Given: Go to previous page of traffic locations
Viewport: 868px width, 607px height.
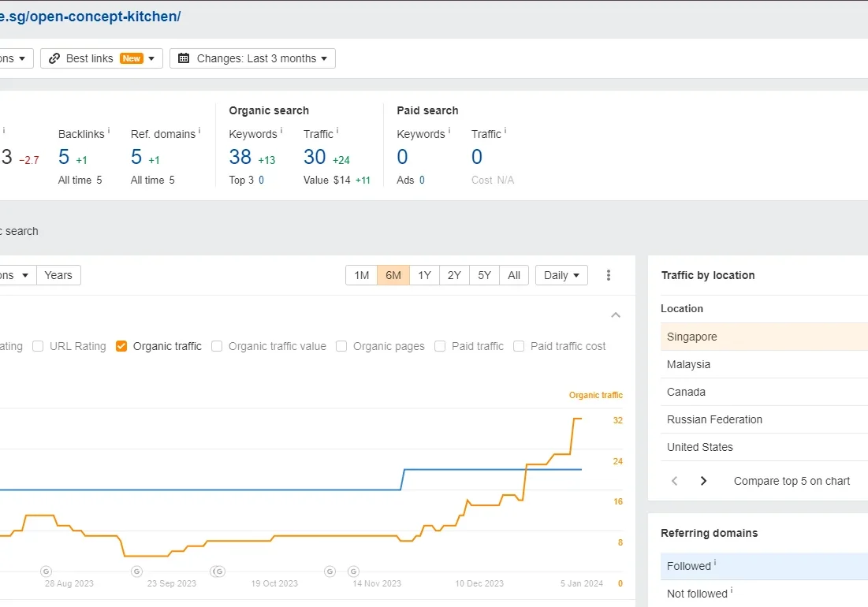Looking at the screenshot, I should click(674, 481).
